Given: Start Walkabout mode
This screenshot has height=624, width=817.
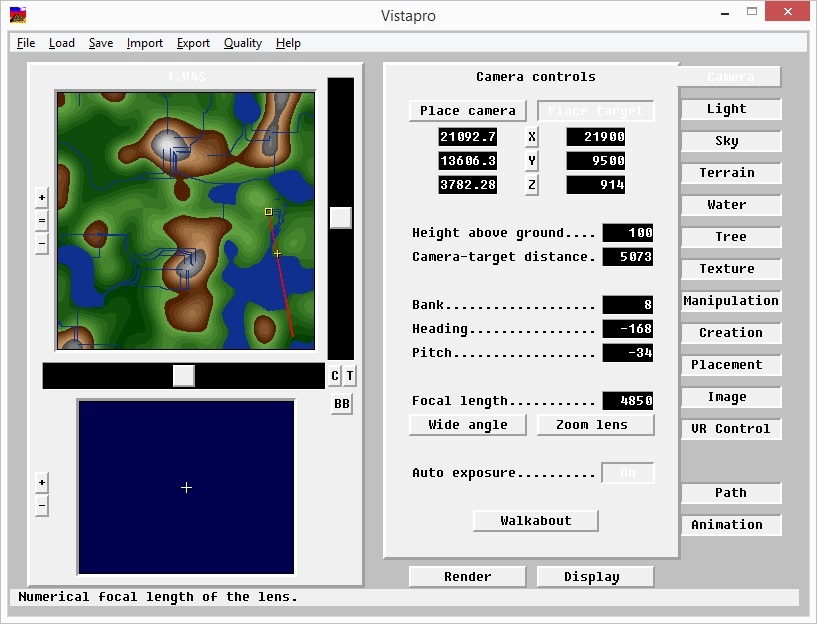Looking at the screenshot, I should click(536, 521).
